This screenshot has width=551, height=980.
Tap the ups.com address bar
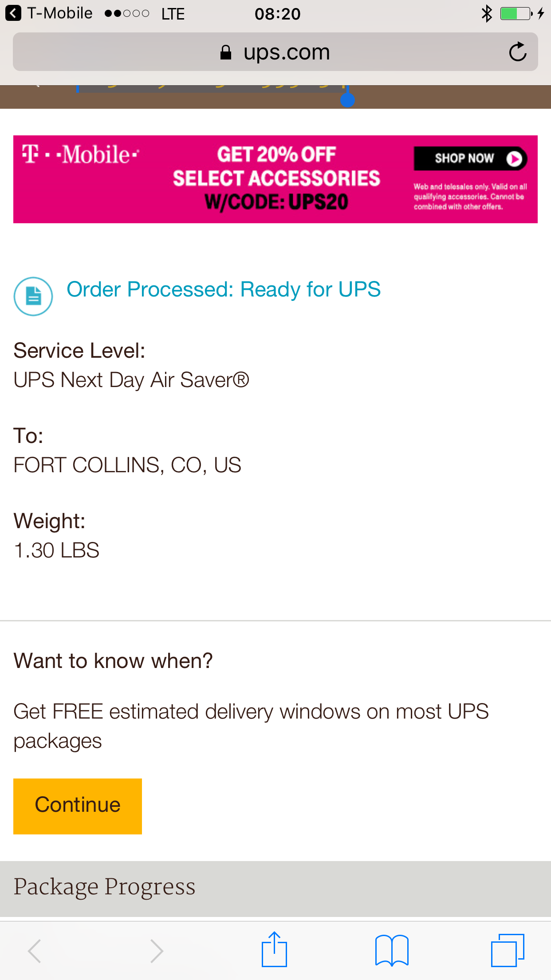(275, 52)
